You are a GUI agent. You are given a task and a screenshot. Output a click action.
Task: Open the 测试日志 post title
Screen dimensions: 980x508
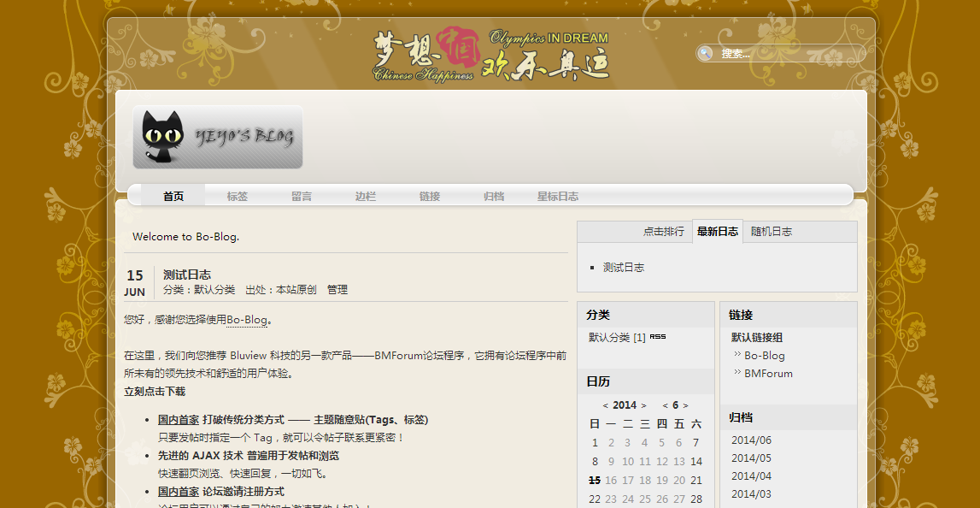[x=187, y=275]
